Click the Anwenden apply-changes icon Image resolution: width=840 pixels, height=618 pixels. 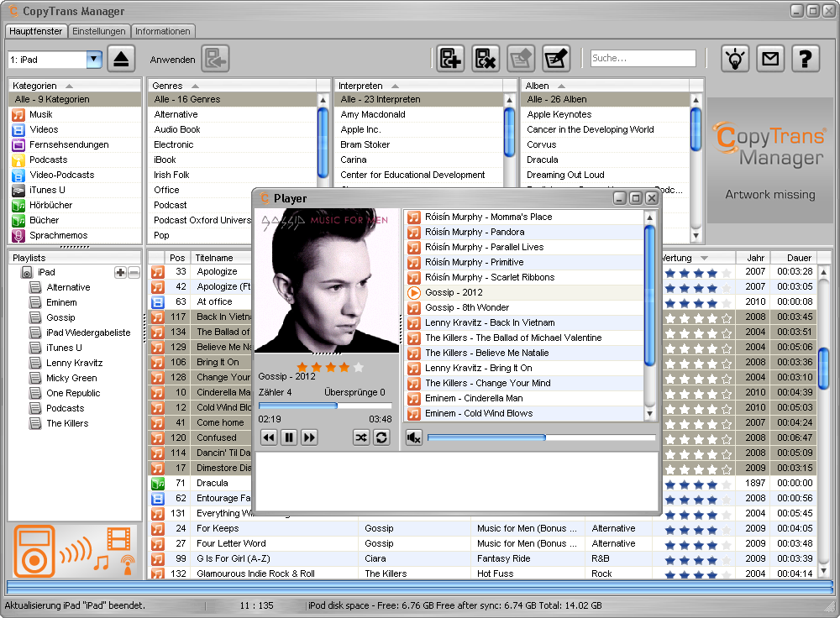point(215,59)
